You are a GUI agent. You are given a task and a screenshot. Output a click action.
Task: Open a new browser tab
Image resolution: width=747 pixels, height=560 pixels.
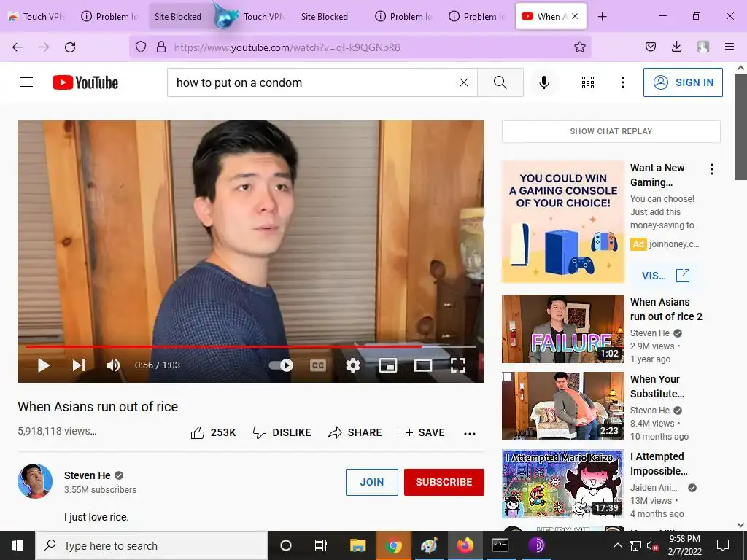click(602, 16)
